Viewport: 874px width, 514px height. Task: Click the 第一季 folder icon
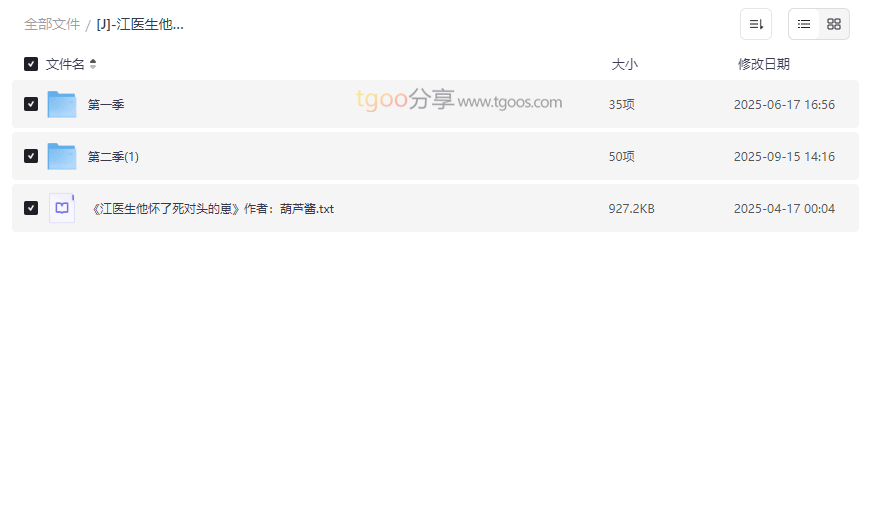(62, 104)
